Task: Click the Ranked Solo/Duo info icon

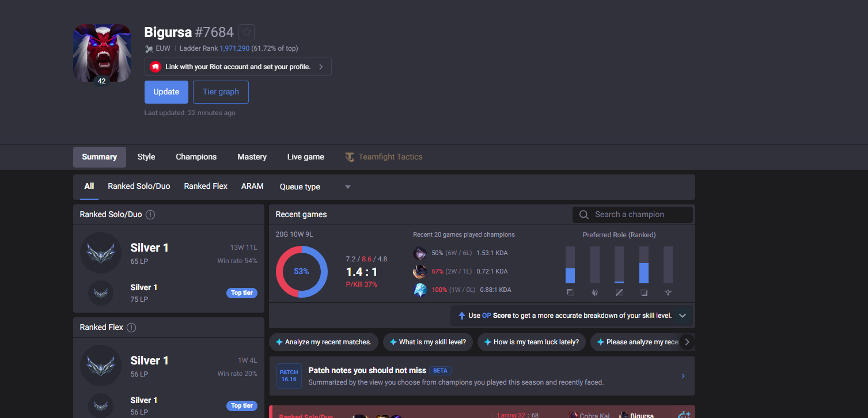Action: point(150,215)
